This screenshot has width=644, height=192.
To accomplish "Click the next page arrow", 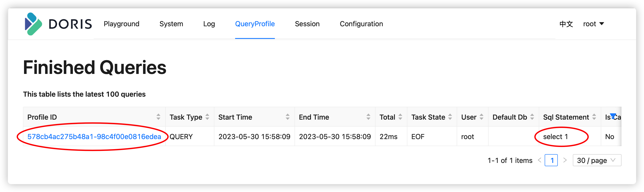I will pos(565,160).
